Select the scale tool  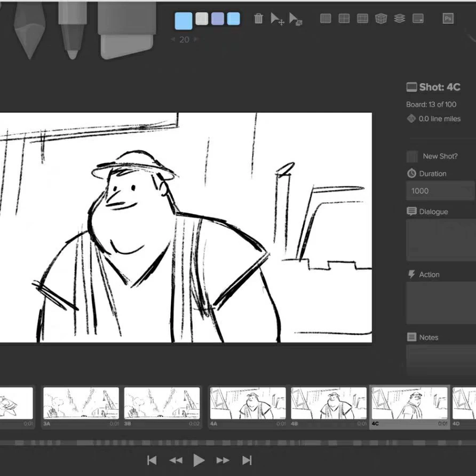tap(296, 18)
